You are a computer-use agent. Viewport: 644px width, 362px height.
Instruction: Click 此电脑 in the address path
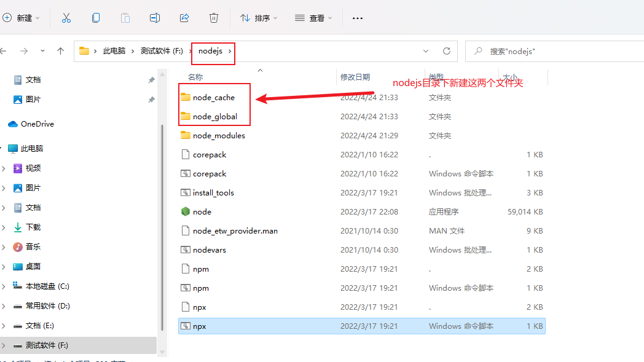[x=114, y=51]
